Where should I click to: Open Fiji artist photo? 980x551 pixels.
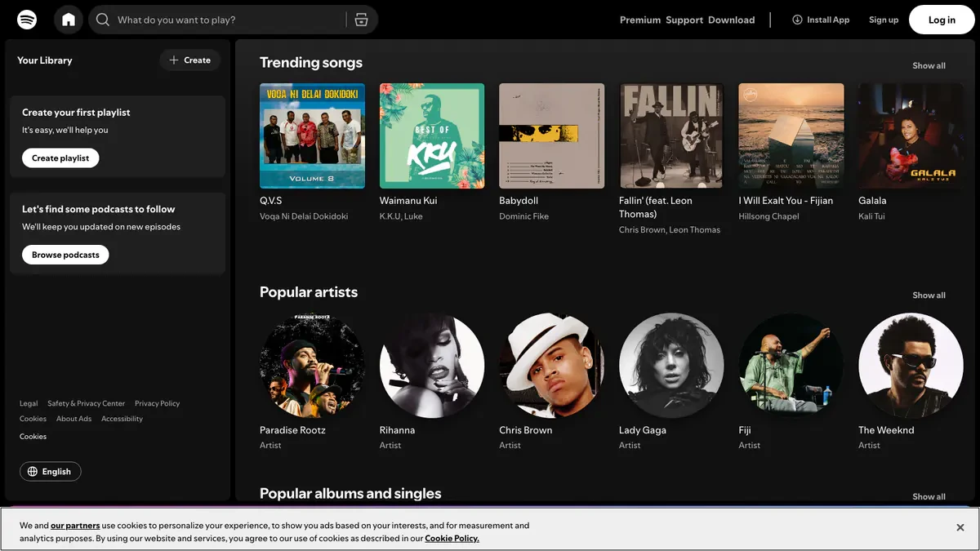(791, 366)
